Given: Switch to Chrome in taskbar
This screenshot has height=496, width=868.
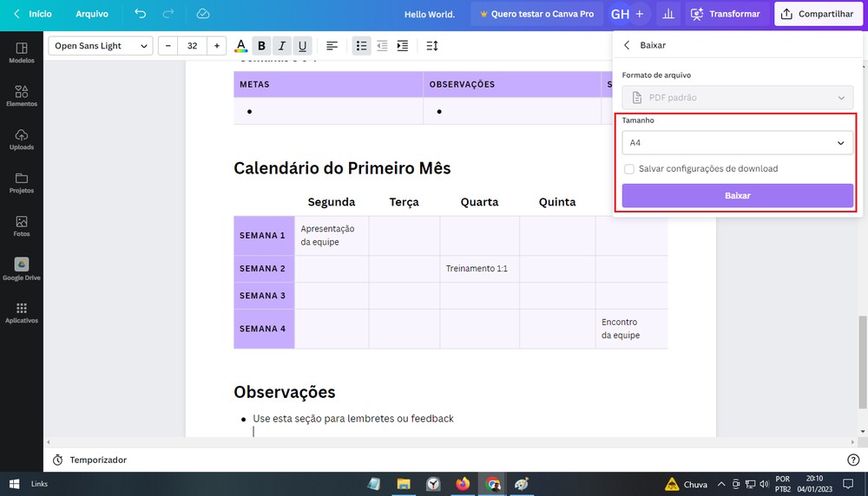Looking at the screenshot, I should (x=492, y=485).
